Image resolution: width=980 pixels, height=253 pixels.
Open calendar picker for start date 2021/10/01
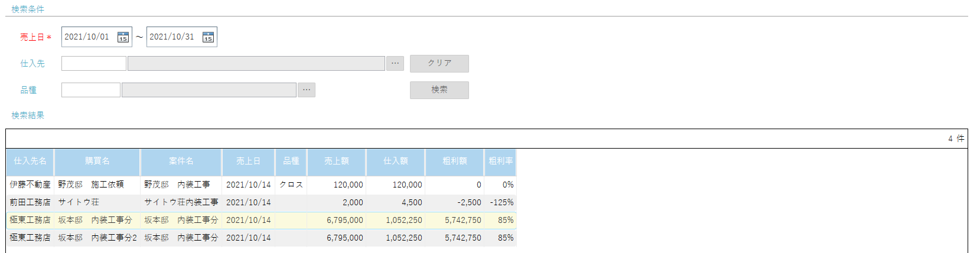pos(123,37)
